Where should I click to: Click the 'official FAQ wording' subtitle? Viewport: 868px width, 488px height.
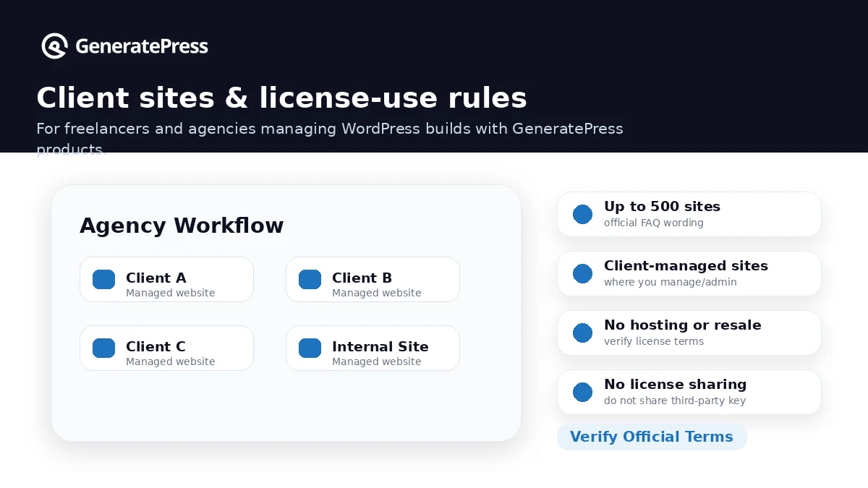point(654,223)
